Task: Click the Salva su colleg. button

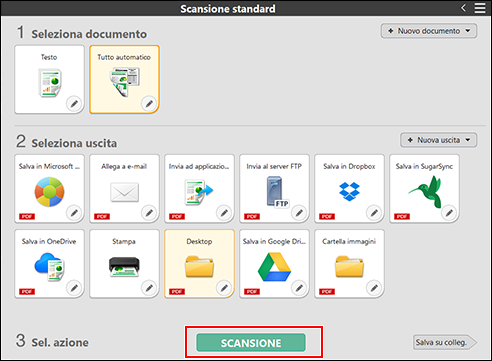Action: pyautogui.click(x=445, y=342)
